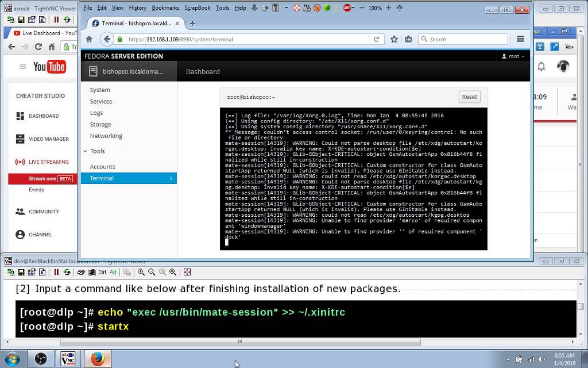Viewport: 588px width, 368px height.
Task: Open the root user dropdown
Action: [x=513, y=56]
